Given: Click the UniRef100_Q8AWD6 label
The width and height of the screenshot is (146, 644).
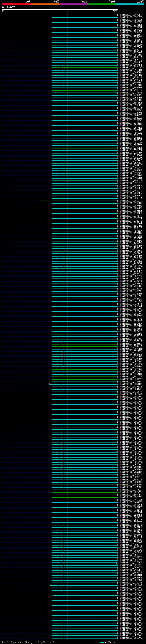Looking at the screenshot, I should tap(131, 467).
